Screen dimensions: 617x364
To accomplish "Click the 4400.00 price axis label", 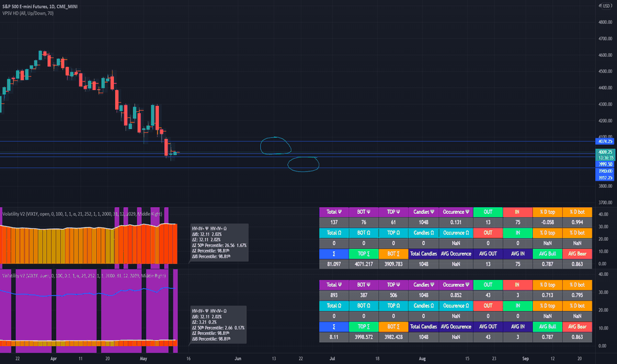I will tap(605, 88).
